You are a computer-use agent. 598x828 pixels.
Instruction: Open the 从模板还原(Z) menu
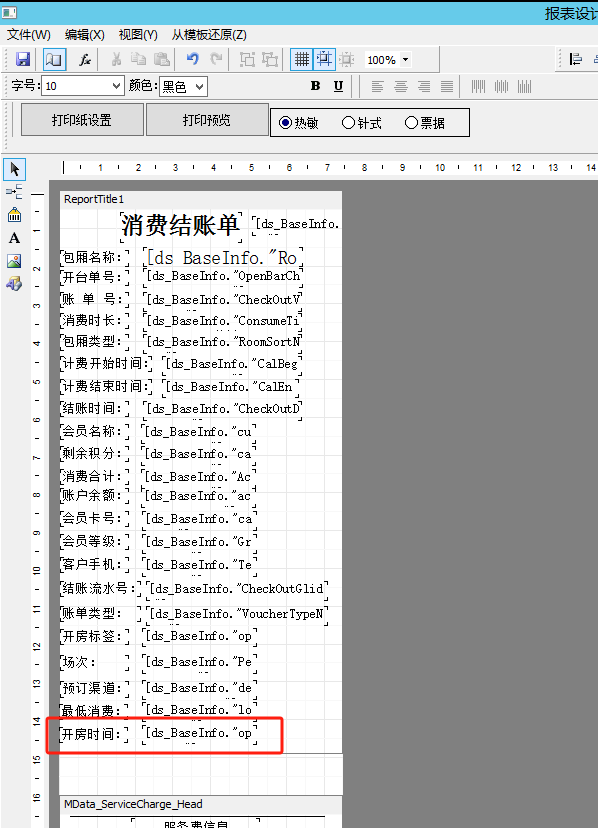[x=209, y=35]
